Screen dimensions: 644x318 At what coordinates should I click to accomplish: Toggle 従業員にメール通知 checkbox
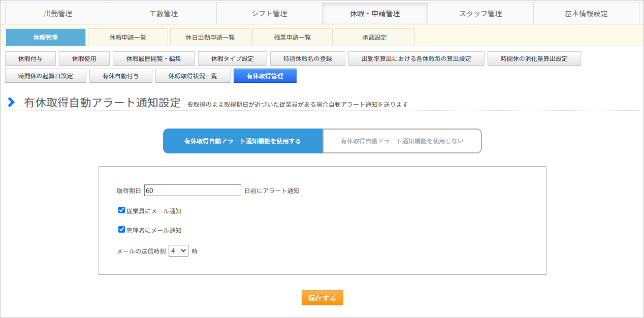click(x=121, y=210)
